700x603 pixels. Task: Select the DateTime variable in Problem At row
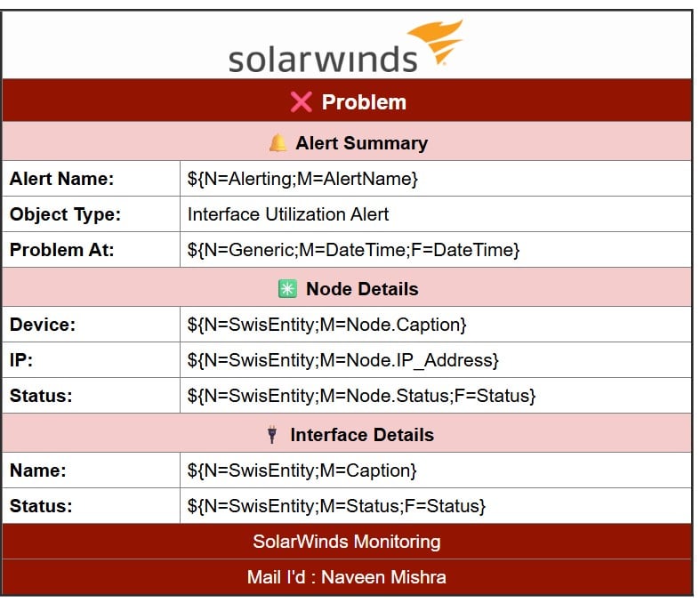(354, 250)
